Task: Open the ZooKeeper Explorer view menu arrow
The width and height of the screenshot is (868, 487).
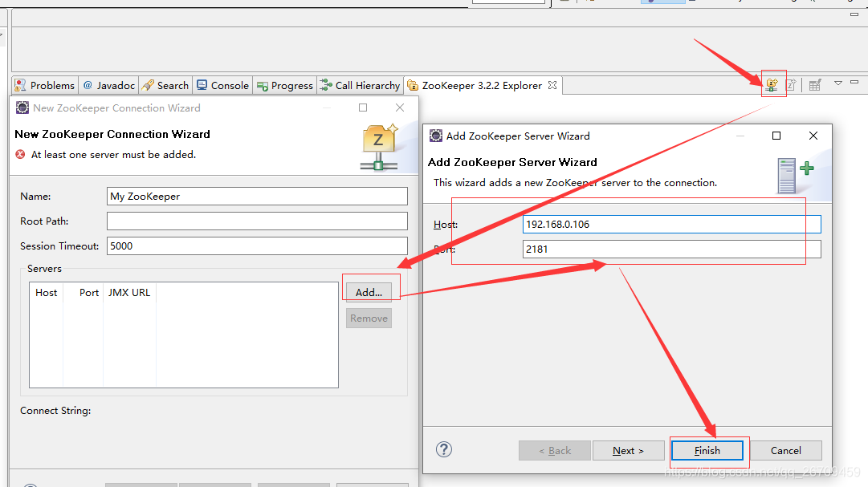Action: coord(838,83)
